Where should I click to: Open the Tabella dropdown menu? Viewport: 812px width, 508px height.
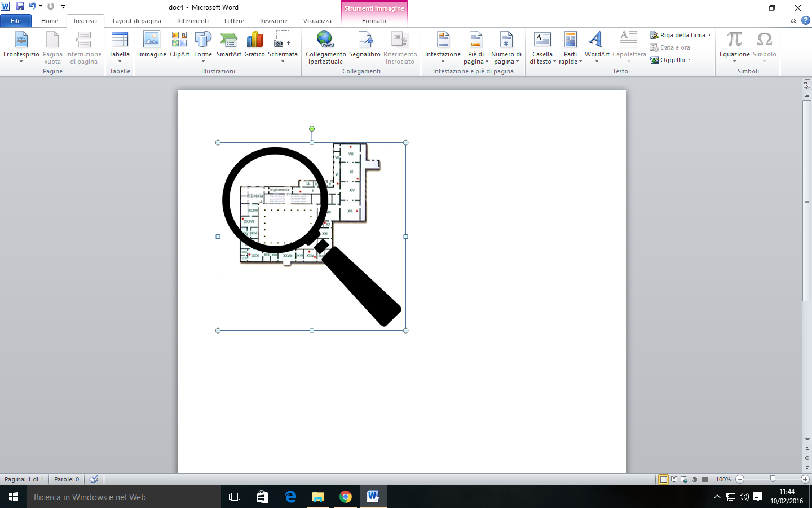pyautogui.click(x=120, y=61)
